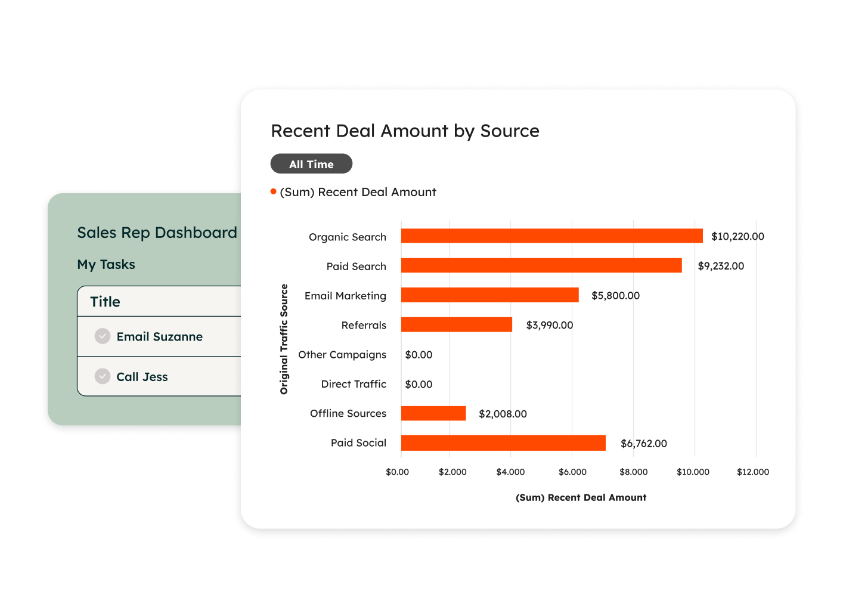Toggle the (Sum) Recent Deal Amount legend label
Screen dimensions: 843x616
(358, 192)
